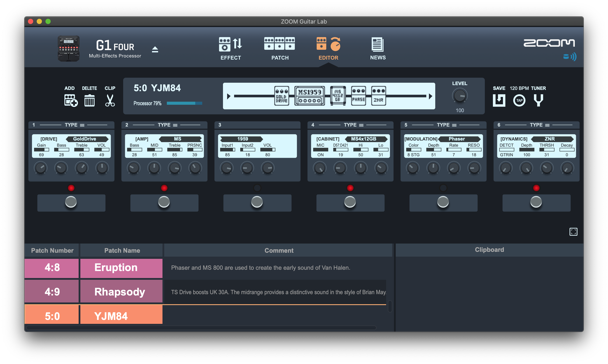Click the Bluetooth connection status icon
Viewport: 608px width, 364px height.
coord(570,57)
